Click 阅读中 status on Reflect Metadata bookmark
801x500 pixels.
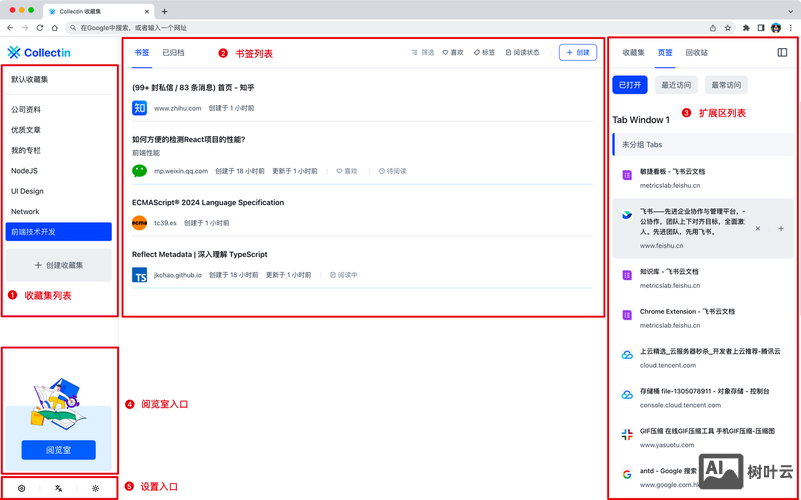click(344, 275)
